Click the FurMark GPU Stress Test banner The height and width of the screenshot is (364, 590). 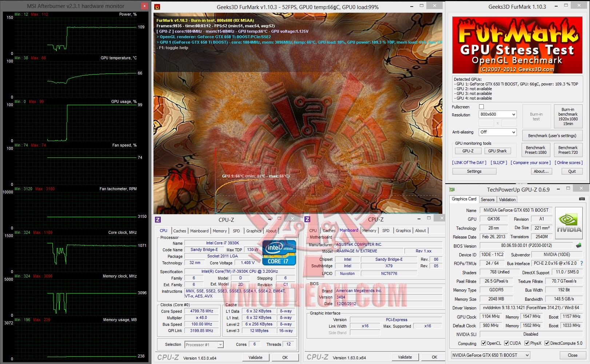(517, 45)
